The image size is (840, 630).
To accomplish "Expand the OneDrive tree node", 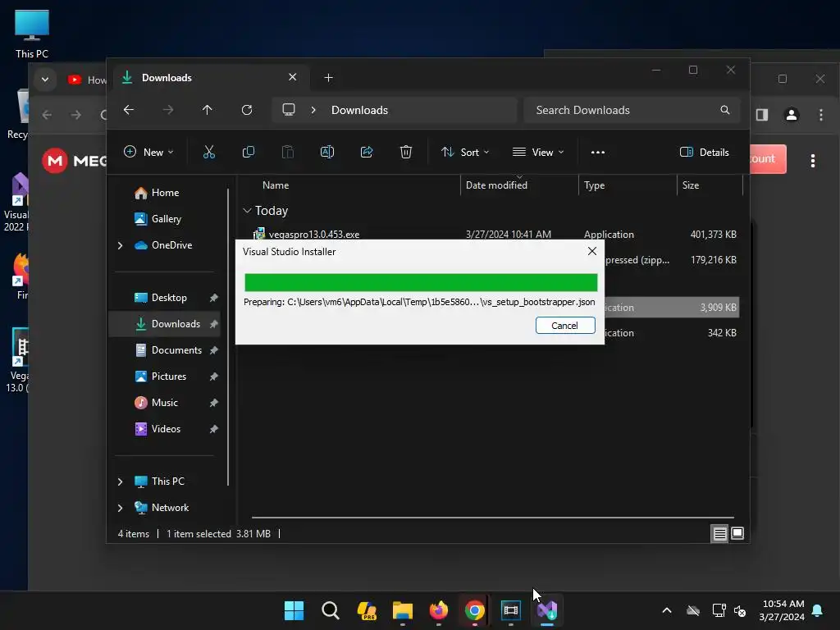I will [x=120, y=245].
